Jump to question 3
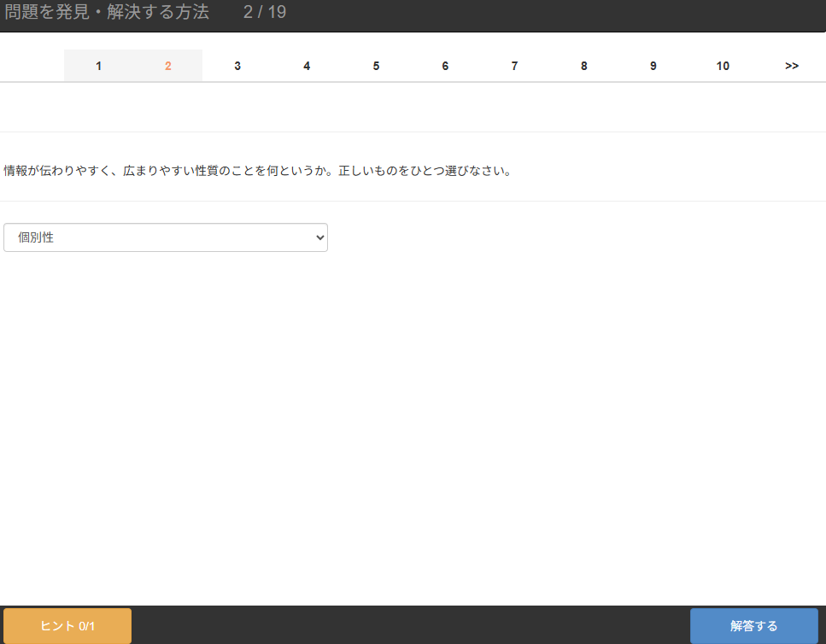Image resolution: width=826 pixels, height=644 pixels. point(237,66)
